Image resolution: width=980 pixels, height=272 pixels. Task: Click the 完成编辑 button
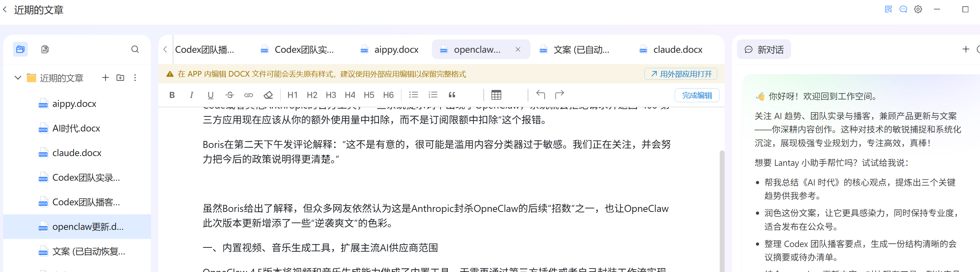(x=696, y=95)
